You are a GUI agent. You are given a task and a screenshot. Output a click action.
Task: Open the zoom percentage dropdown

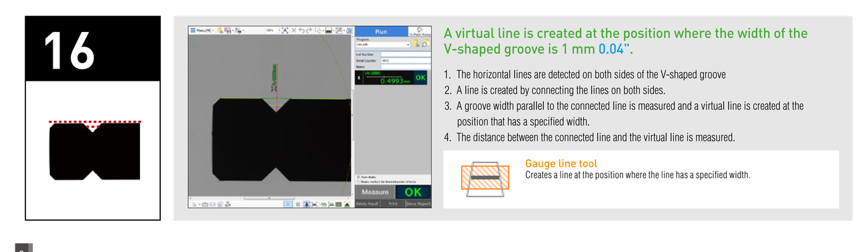pyautogui.click(x=273, y=31)
